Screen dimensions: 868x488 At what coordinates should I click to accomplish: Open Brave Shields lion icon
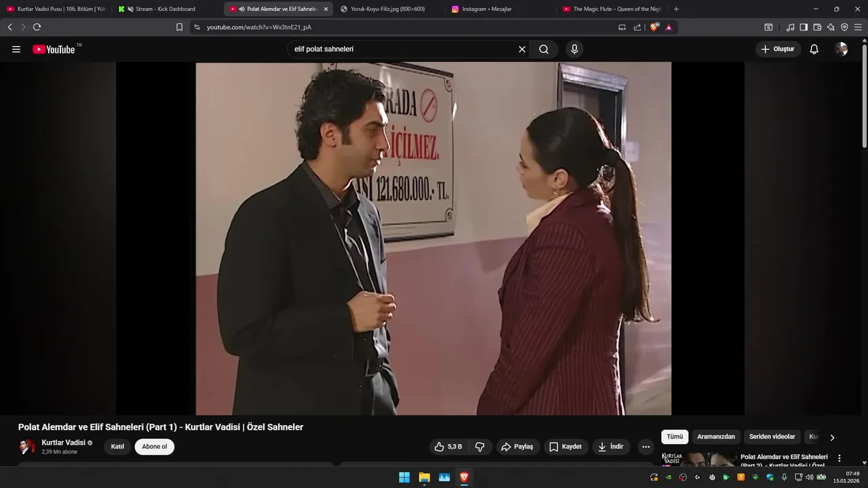pos(654,27)
